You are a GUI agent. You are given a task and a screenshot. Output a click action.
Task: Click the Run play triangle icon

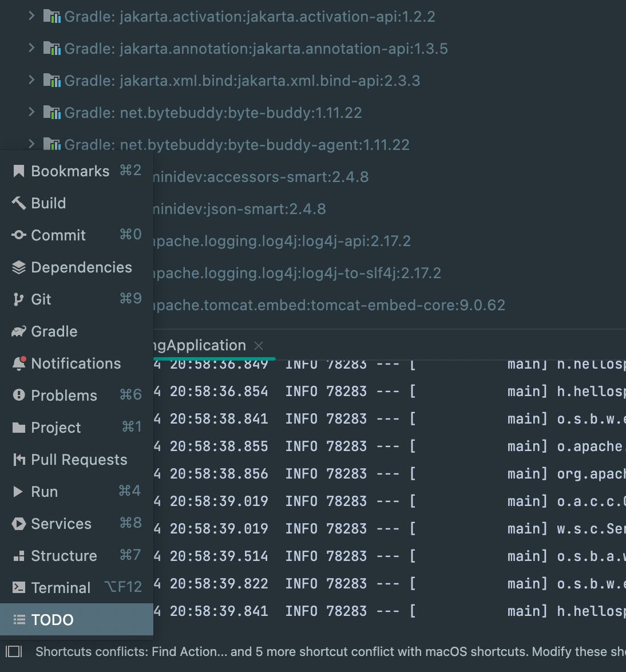point(18,492)
